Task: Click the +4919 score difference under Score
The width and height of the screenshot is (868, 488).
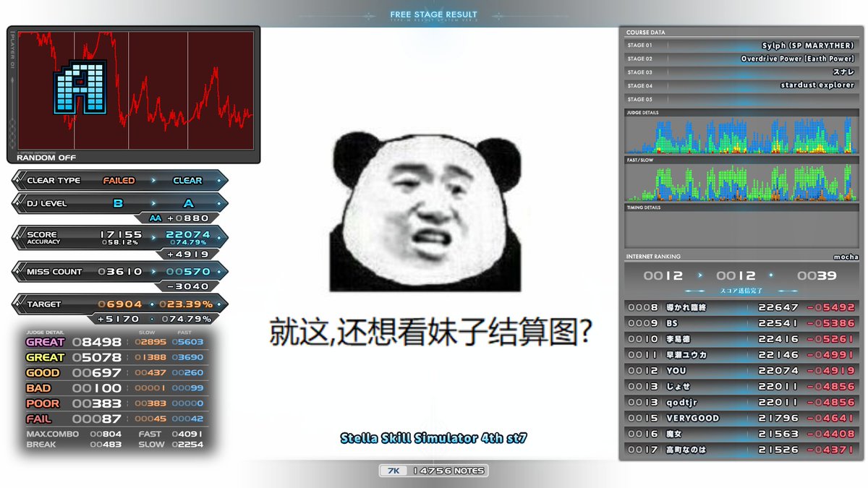Action: click(188, 254)
